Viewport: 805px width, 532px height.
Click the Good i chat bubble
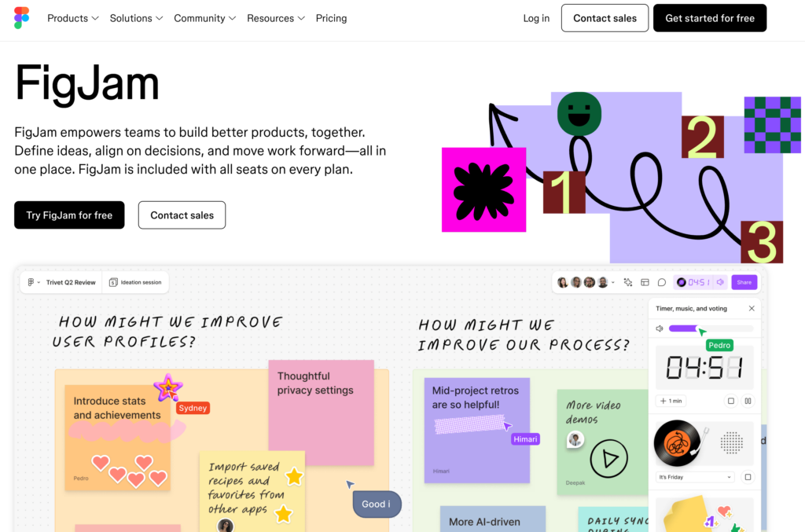pyautogui.click(x=377, y=504)
